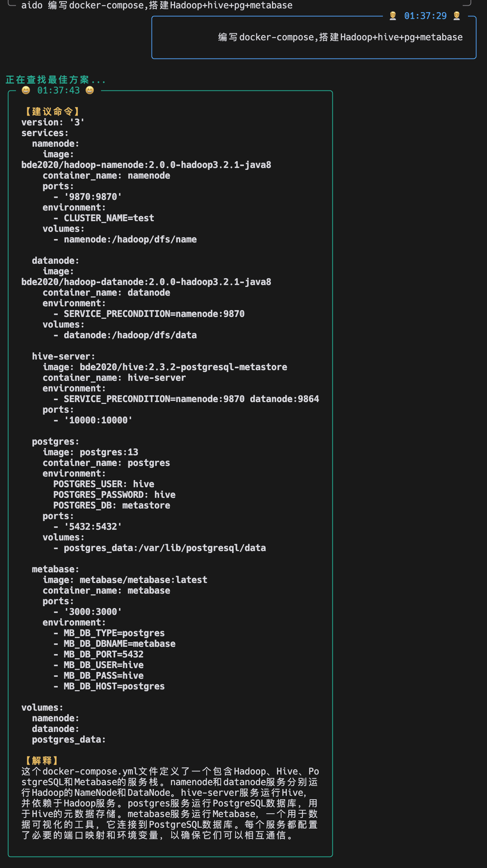This screenshot has height=868, width=487.
Task: Click the '3000:3000' port mapping
Action: click(93, 612)
